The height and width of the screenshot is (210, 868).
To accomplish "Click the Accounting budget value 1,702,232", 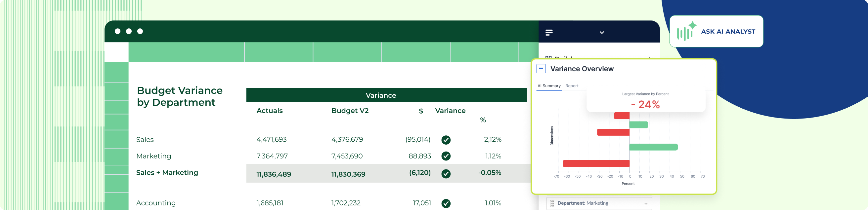I will 346,203.
